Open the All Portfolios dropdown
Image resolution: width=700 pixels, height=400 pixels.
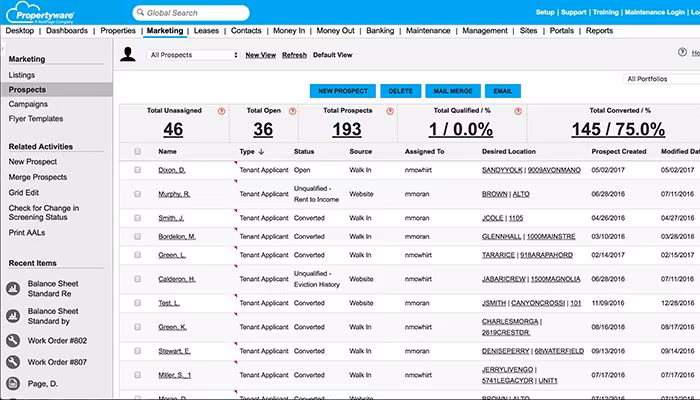(x=662, y=79)
